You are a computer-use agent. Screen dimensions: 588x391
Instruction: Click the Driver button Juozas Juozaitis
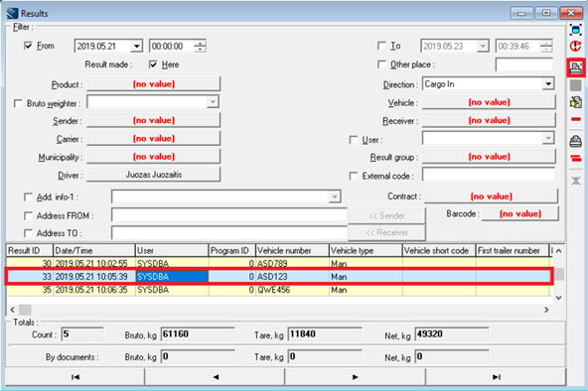click(x=153, y=175)
